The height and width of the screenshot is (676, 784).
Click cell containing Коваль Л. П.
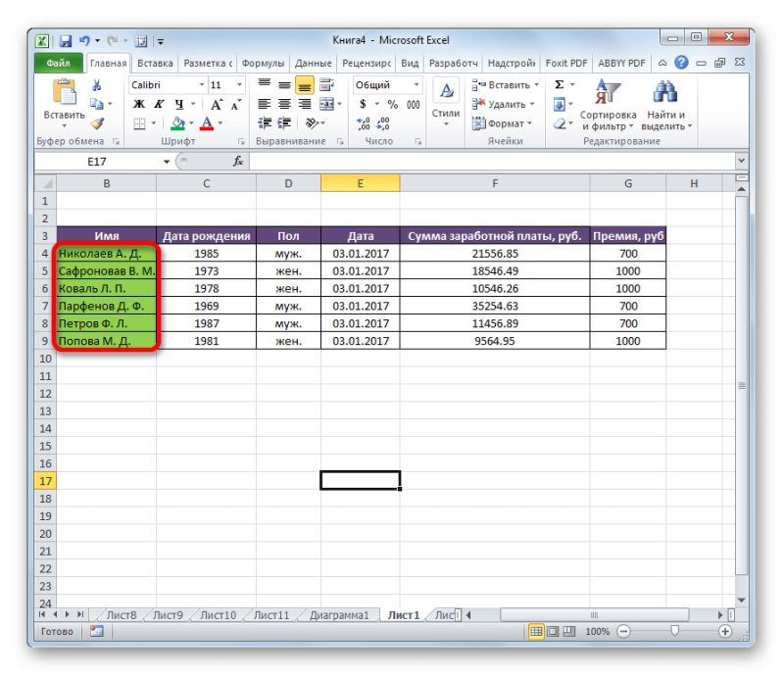pos(107,288)
